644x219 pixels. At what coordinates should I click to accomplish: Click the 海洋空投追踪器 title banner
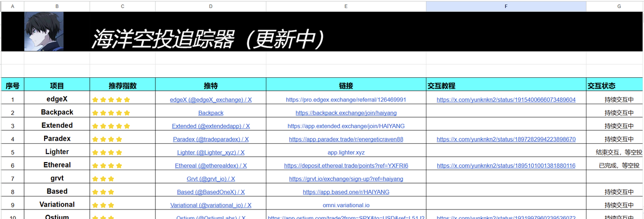[x=207, y=38]
